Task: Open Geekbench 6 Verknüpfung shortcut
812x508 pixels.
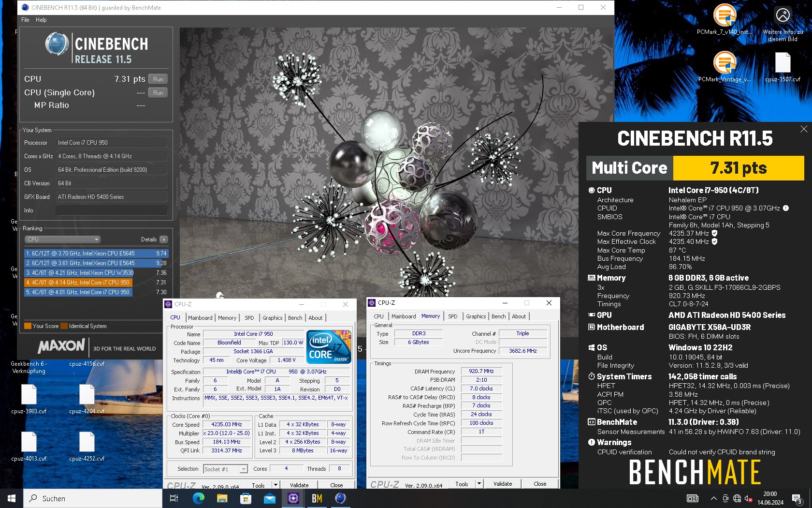Action: pyautogui.click(x=29, y=367)
